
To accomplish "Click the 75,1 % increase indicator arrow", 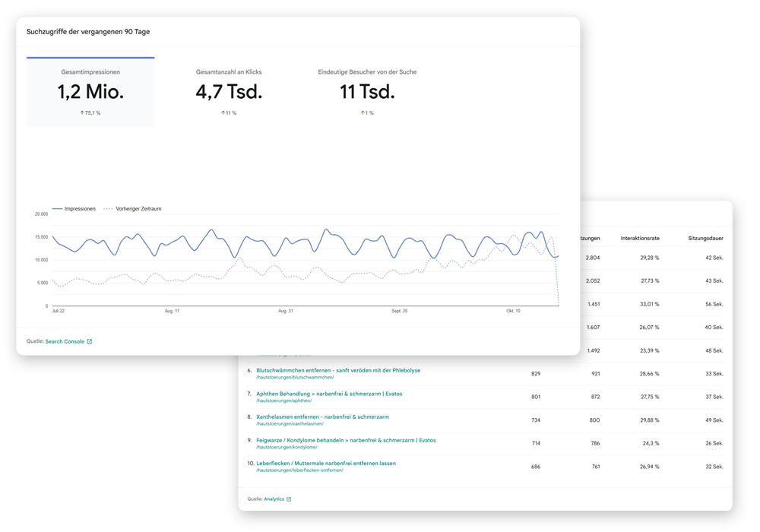I will tap(82, 113).
